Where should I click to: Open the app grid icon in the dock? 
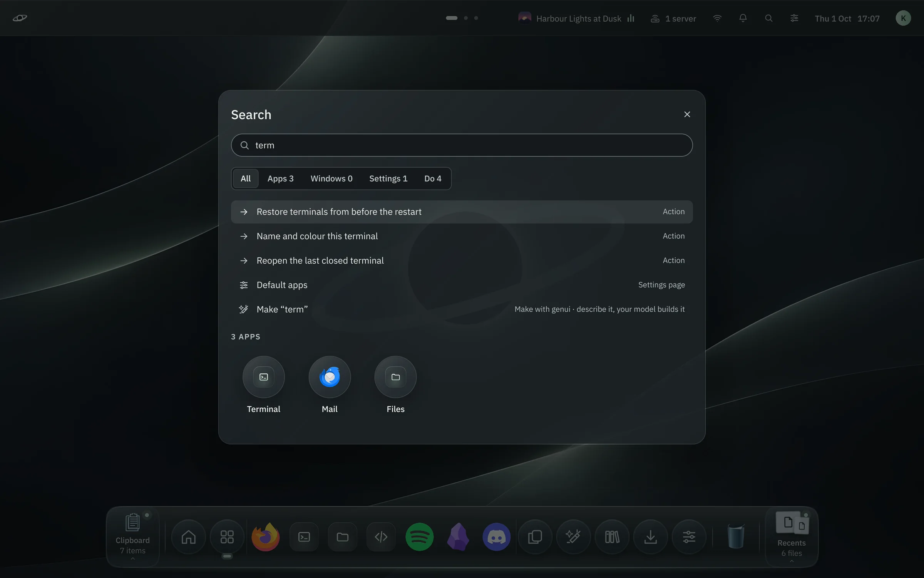pyautogui.click(x=227, y=536)
